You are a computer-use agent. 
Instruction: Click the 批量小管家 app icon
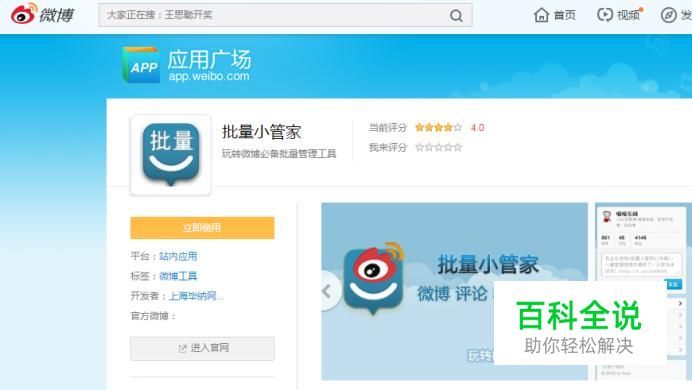tap(171, 155)
